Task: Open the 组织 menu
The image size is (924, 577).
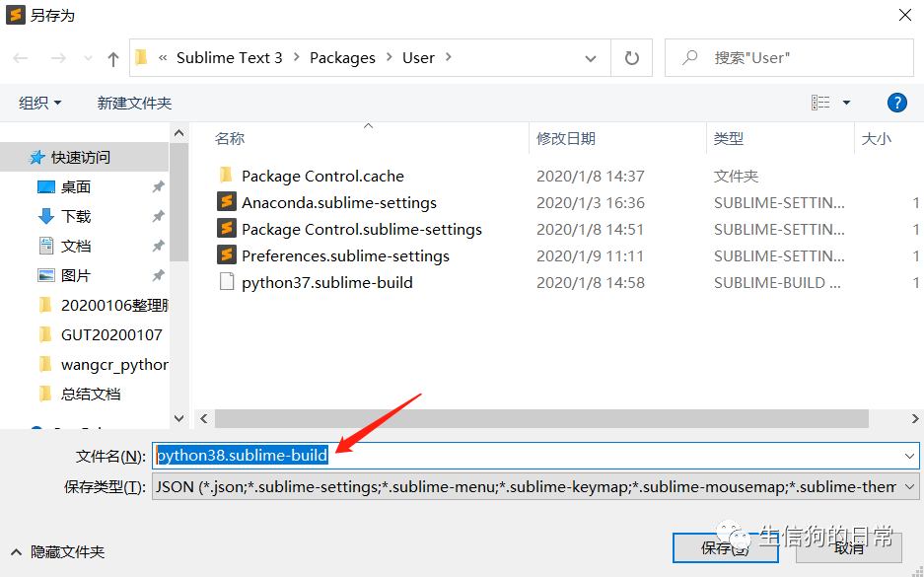Action: (40, 104)
